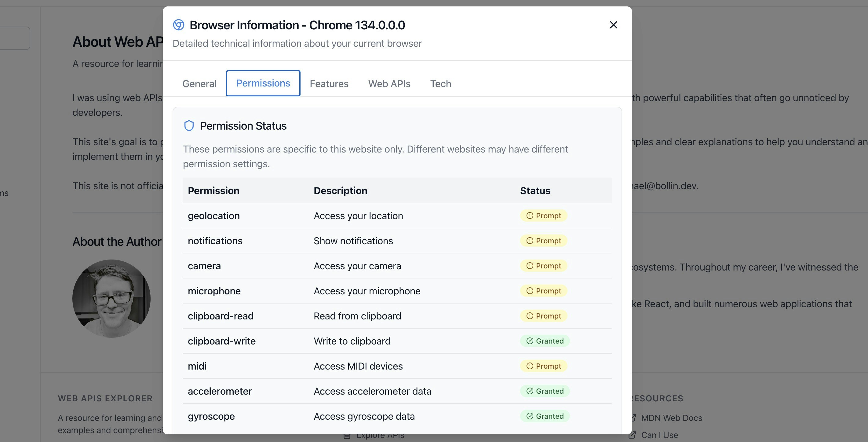Select the midi permission name

197,366
